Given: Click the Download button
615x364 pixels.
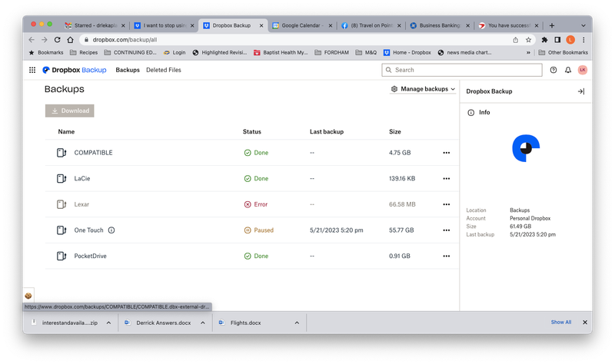Looking at the screenshot, I should pyautogui.click(x=69, y=111).
